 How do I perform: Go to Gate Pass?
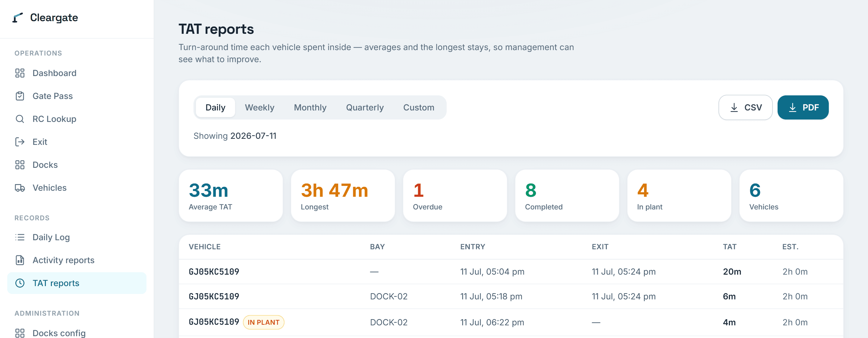[77, 96]
